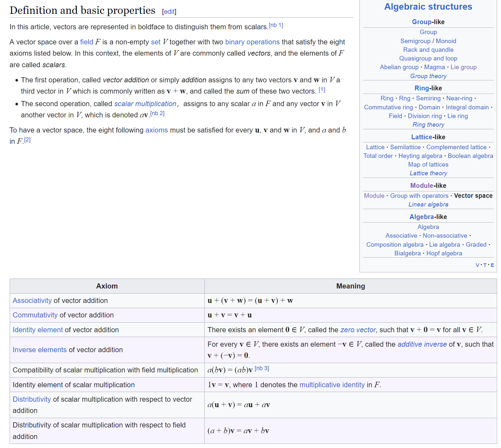This screenshot has width=501, height=448.
Task: Open the Ring theory link
Action: 428,125
